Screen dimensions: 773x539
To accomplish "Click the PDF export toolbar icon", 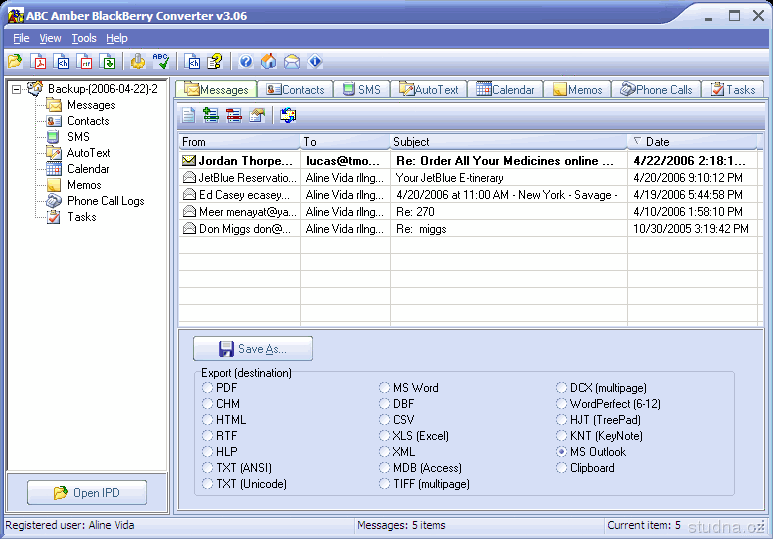I will (x=38, y=62).
